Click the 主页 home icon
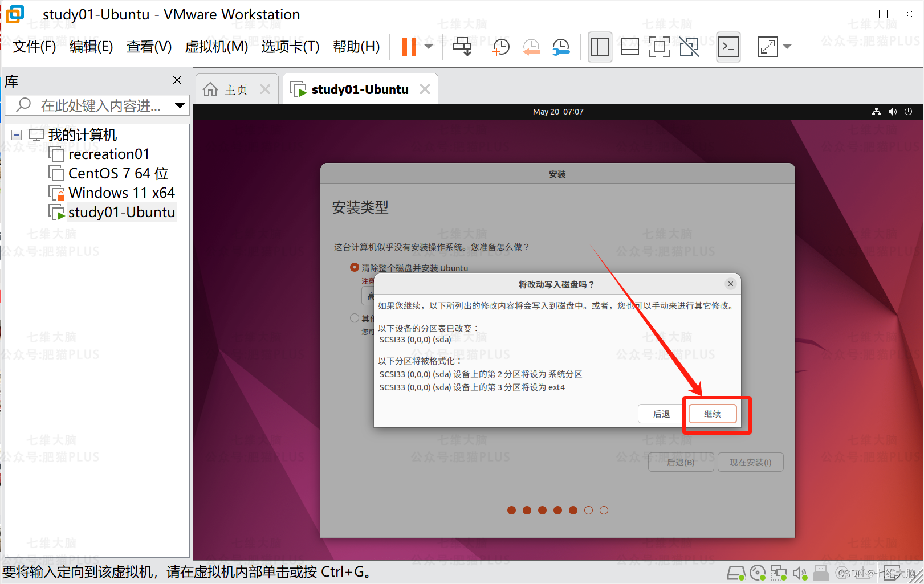Viewport: 924px width, 584px height. pos(210,89)
